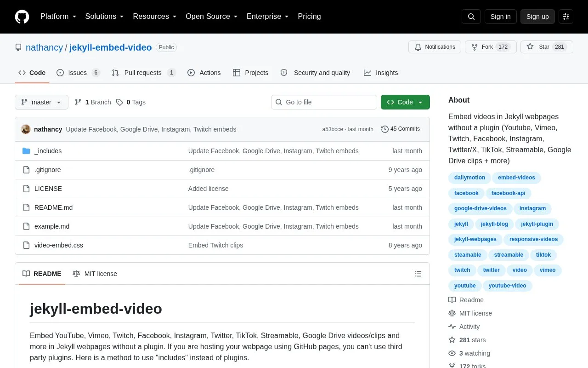Click the pulse icon beside Activity
This screenshot has width=588, height=368.
[452, 327]
